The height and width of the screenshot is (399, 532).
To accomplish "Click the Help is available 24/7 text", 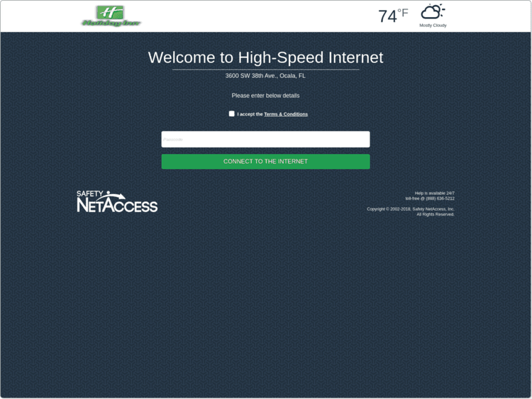I will click(x=435, y=193).
